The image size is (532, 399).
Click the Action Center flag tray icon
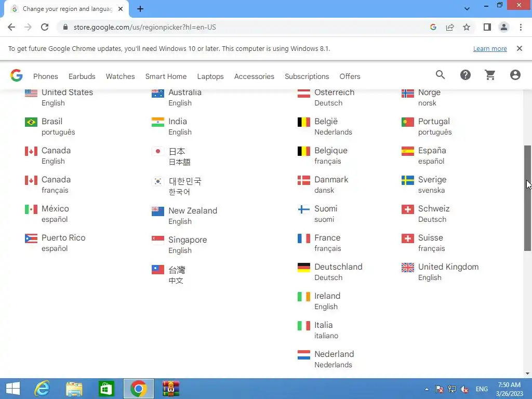(x=440, y=389)
